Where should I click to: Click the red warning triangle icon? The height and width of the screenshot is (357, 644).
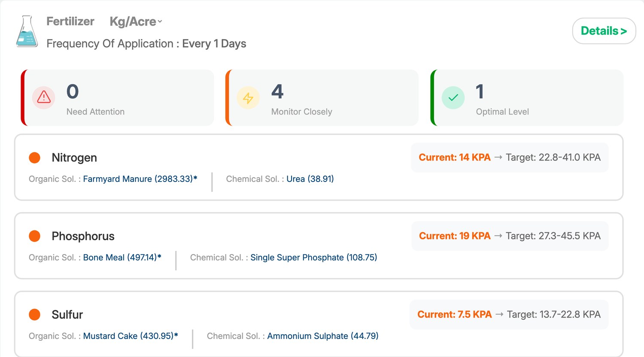pos(44,97)
